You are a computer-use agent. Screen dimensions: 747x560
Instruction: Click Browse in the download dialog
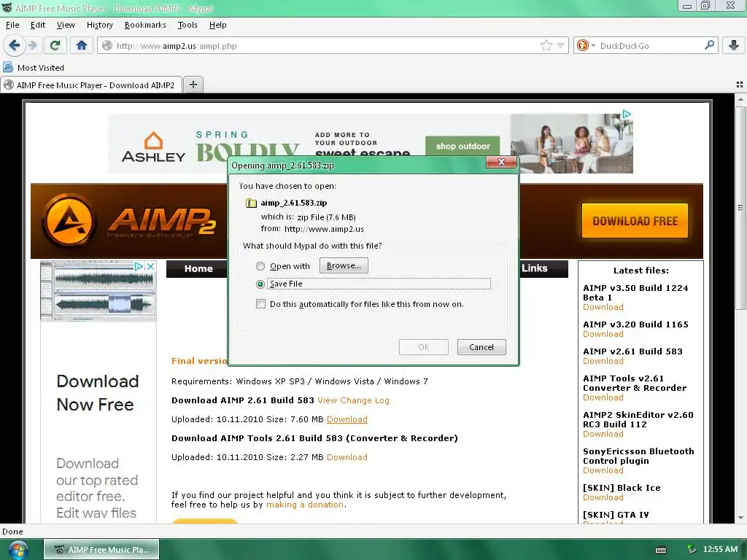click(x=344, y=265)
